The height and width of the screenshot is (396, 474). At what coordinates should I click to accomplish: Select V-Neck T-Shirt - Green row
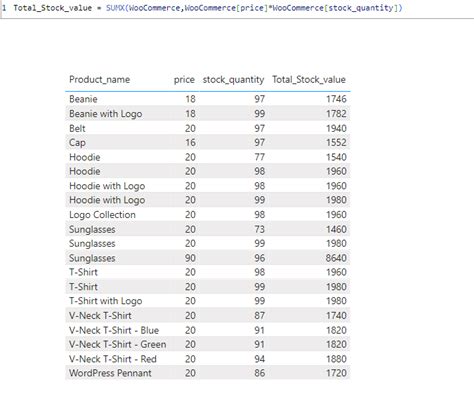207,344
